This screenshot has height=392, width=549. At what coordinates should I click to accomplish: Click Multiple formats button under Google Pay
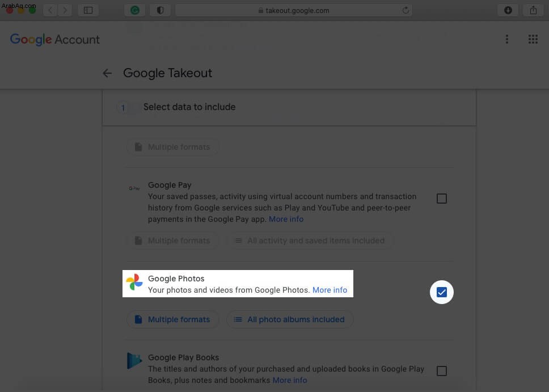coord(172,241)
